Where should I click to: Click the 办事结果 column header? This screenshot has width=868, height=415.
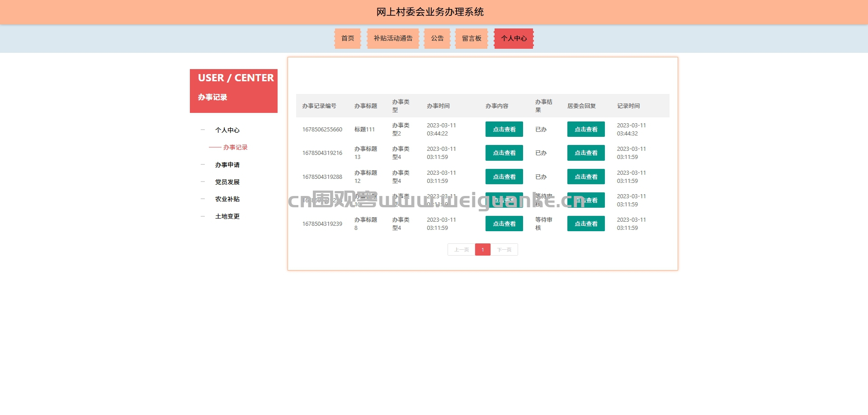click(x=544, y=106)
